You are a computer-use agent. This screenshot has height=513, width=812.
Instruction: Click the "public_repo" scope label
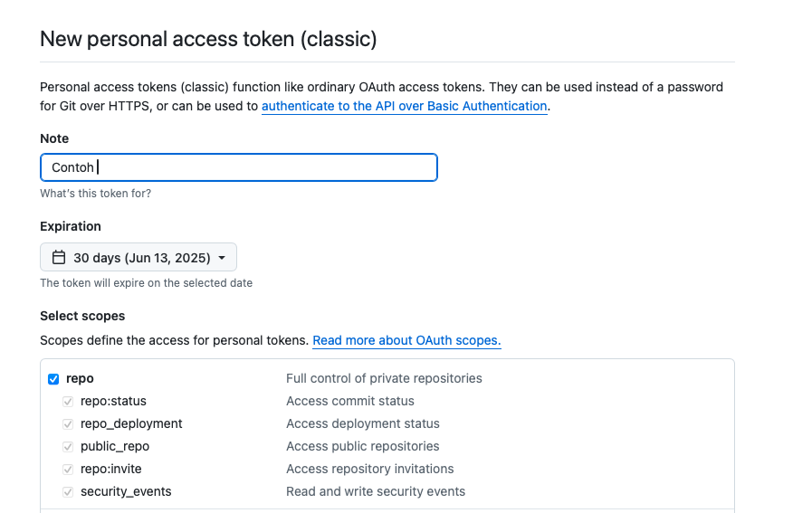[x=115, y=446]
